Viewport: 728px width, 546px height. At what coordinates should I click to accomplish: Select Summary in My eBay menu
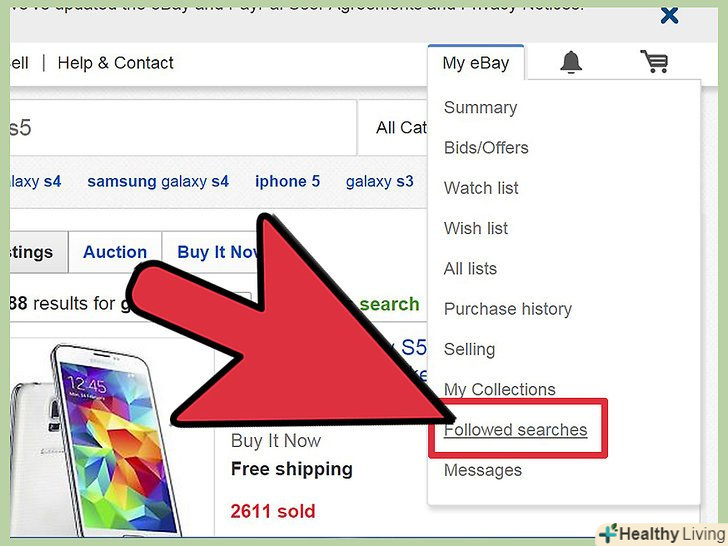pyautogui.click(x=480, y=107)
